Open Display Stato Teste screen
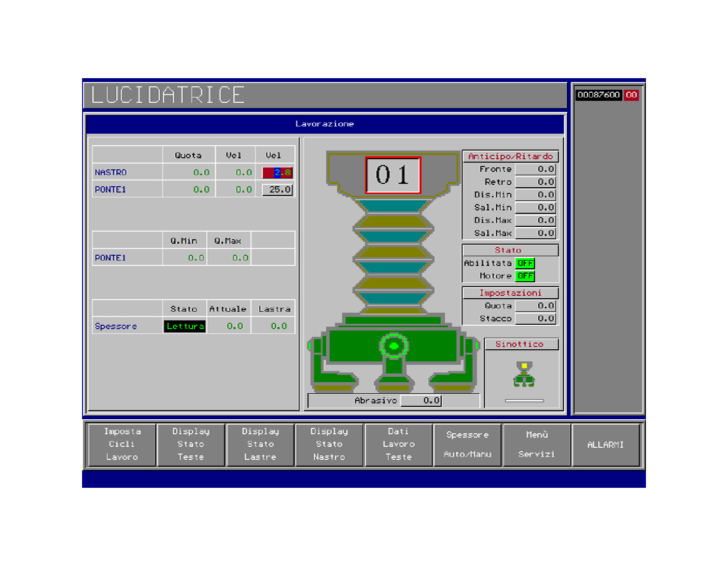The width and height of the screenshot is (728, 565). click(x=191, y=444)
